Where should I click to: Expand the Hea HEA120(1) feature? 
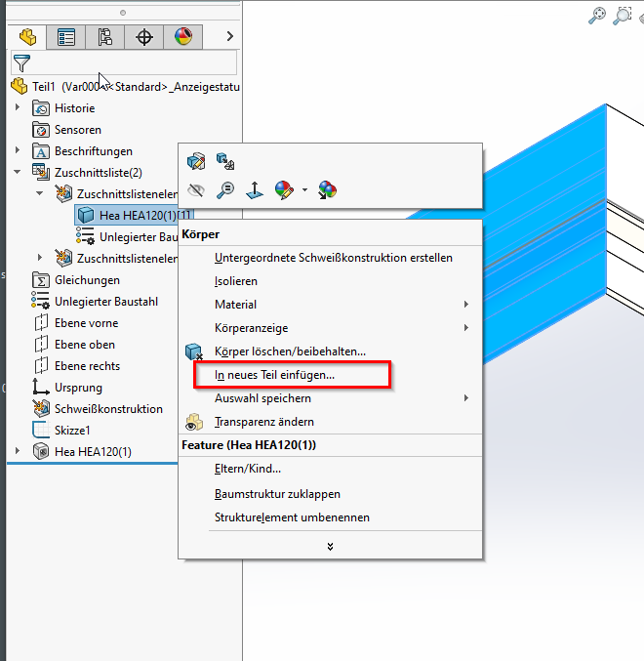pyautogui.click(x=18, y=451)
